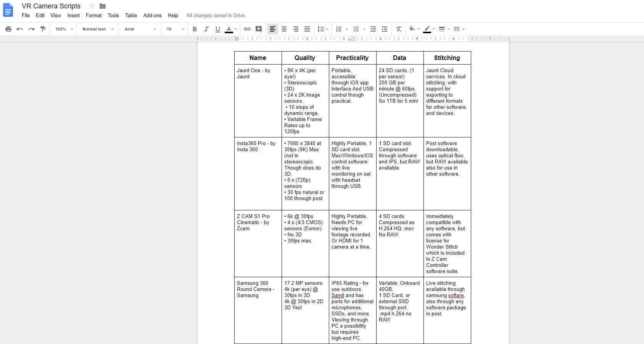Viewport: 644px width, 344px height.
Task: Open border dash style options
Action: (x=459, y=29)
